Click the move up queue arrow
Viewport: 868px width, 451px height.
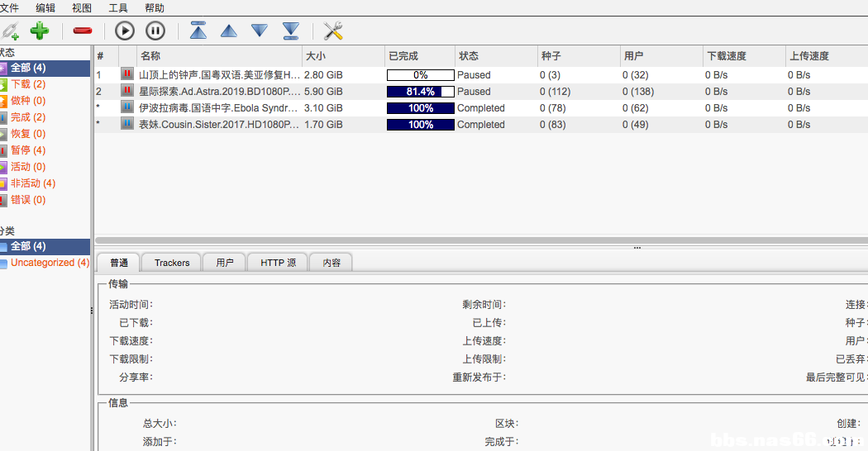click(x=229, y=31)
